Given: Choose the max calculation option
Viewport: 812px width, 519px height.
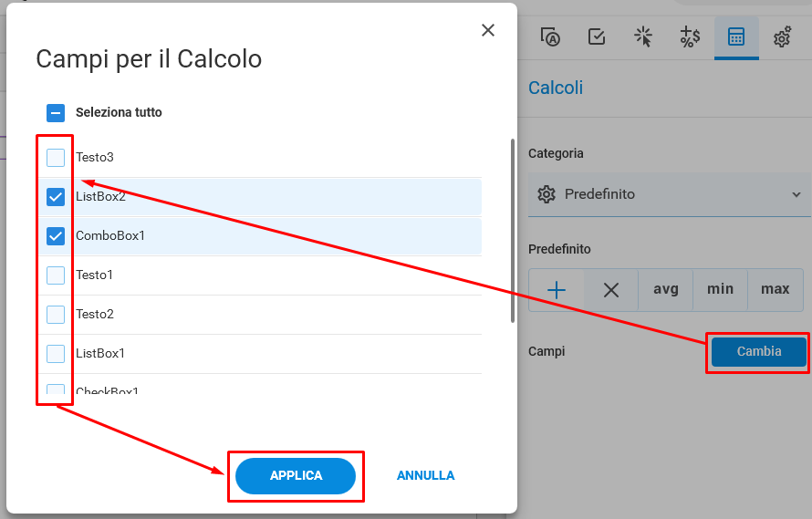Looking at the screenshot, I should [776, 289].
